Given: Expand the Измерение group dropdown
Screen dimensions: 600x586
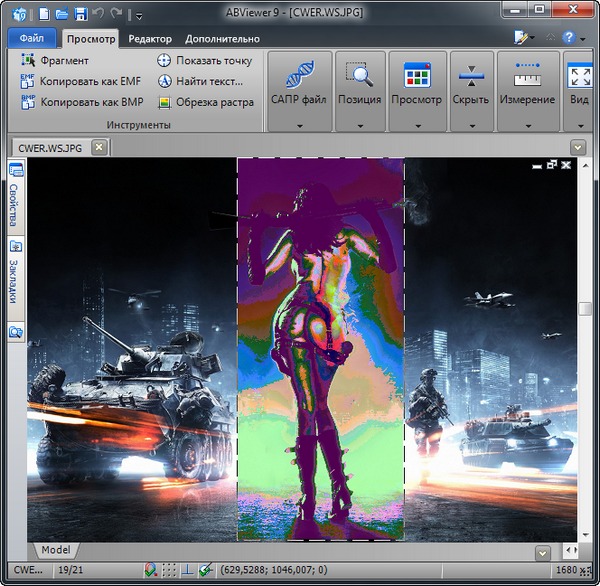Looking at the screenshot, I should click(527, 126).
